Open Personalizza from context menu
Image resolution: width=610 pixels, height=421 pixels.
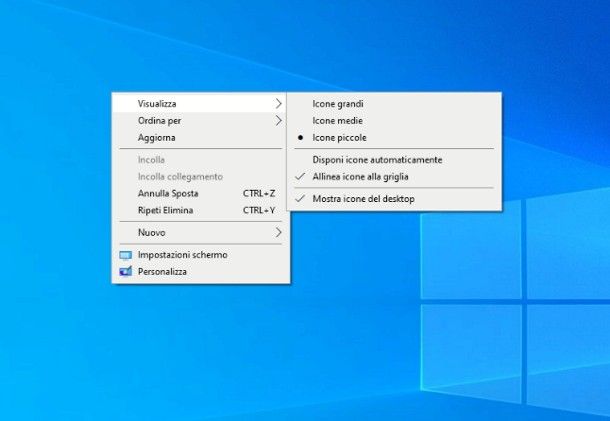tap(200, 272)
